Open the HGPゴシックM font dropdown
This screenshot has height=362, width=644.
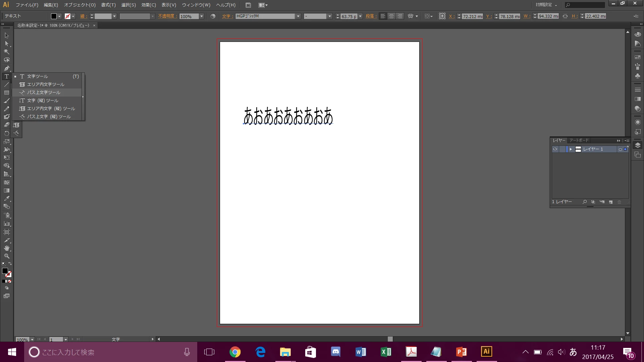[298, 16]
